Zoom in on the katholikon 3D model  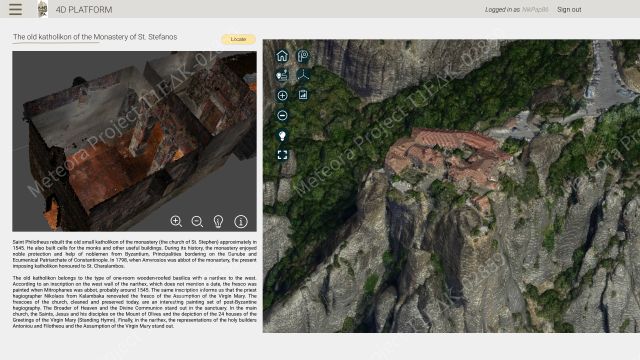tap(176, 221)
